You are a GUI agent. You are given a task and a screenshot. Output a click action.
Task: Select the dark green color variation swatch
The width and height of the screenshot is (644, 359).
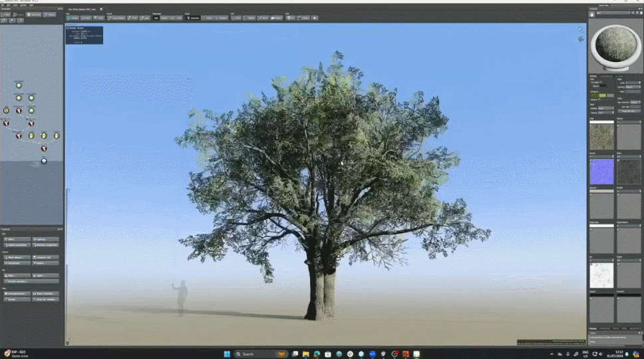(595, 95)
